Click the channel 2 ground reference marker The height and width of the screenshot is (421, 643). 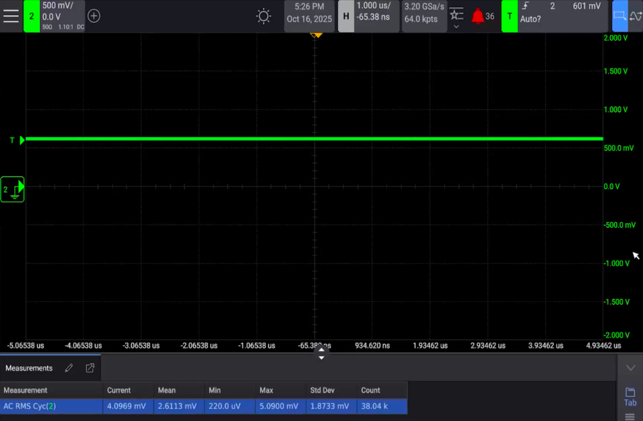coord(13,188)
